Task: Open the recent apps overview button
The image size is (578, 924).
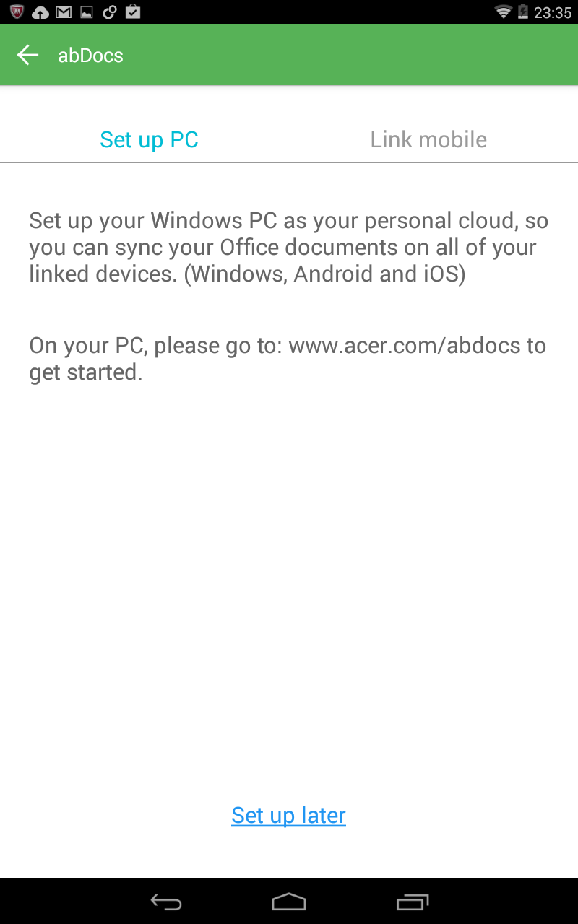Action: pos(413,901)
